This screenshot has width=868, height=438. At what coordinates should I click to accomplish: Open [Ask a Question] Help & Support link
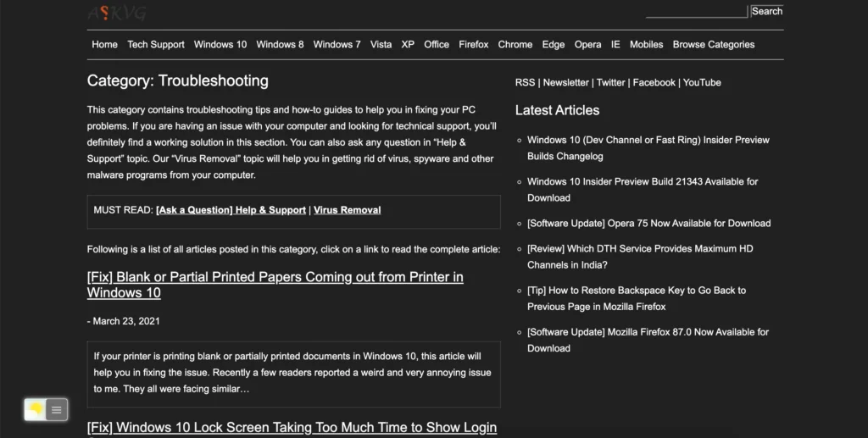pos(231,210)
